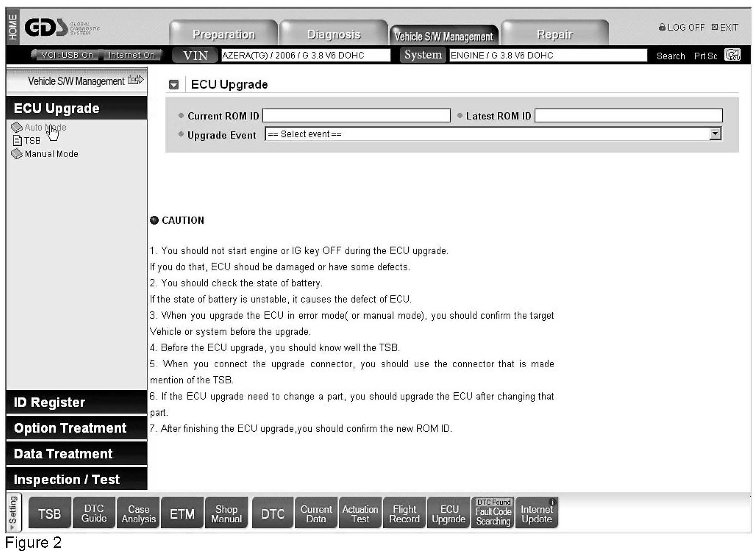Click the Vehicle S/W Management arrow icon
This screenshot has width=756, height=551.
pyautogui.click(x=136, y=80)
